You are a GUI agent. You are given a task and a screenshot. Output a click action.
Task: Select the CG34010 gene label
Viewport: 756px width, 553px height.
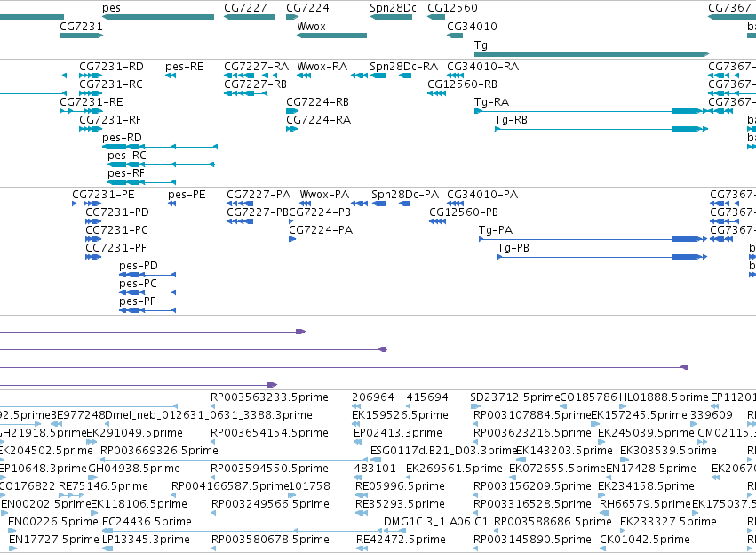[472, 26]
